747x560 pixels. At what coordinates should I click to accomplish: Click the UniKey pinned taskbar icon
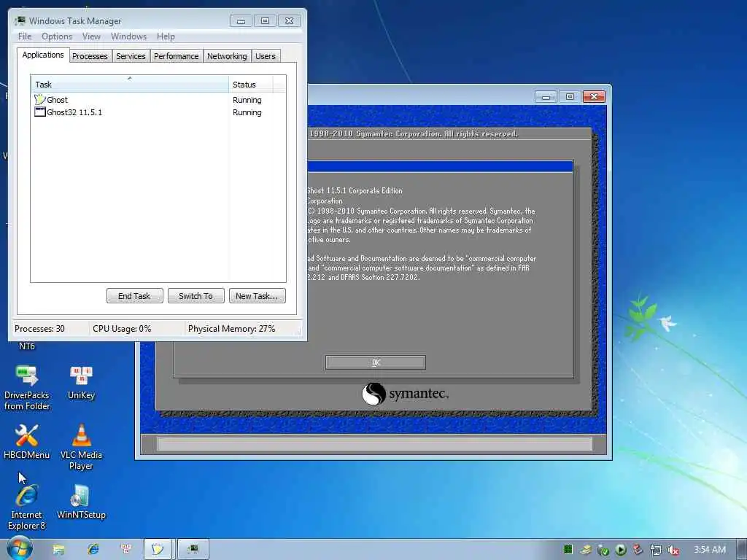pos(126,549)
